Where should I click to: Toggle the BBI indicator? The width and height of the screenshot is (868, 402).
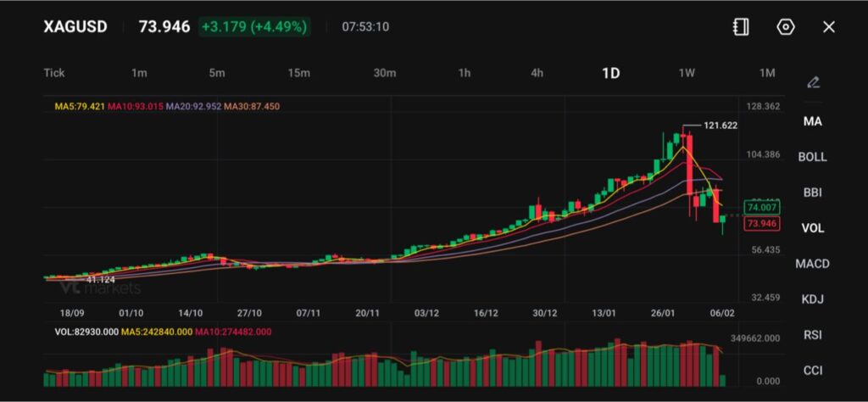pos(812,193)
